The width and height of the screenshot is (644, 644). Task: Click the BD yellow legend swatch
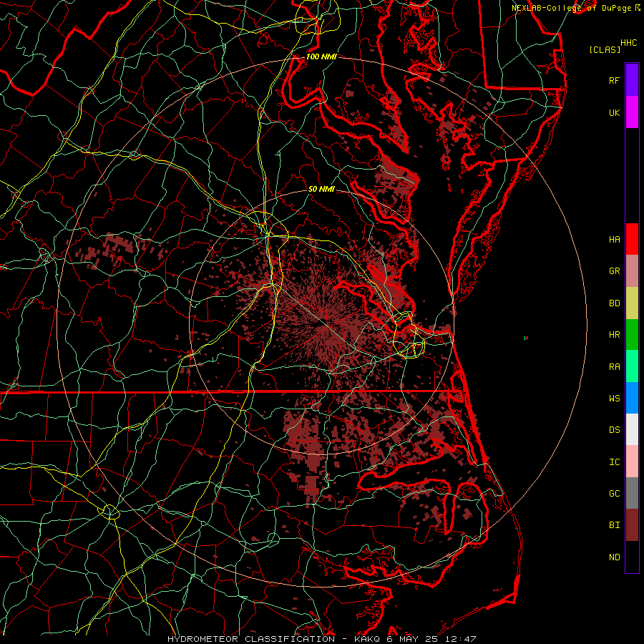point(632,303)
